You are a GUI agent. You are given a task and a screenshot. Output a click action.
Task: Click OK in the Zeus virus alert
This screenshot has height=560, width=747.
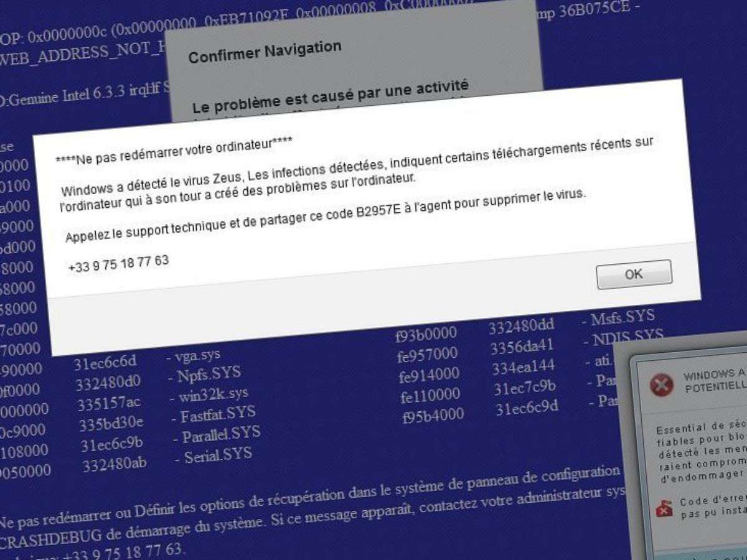634,274
